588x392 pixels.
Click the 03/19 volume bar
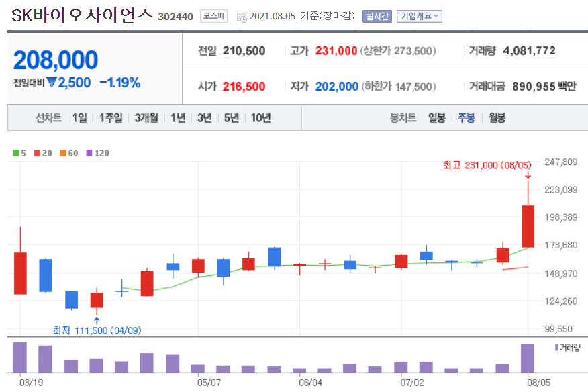(x=20, y=357)
